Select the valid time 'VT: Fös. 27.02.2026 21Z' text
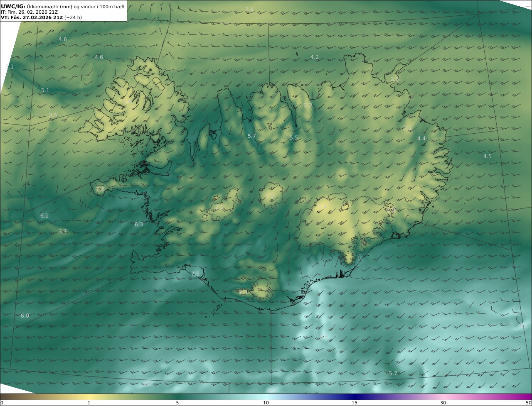The image size is (532, 406). click(x=32, y=17)
